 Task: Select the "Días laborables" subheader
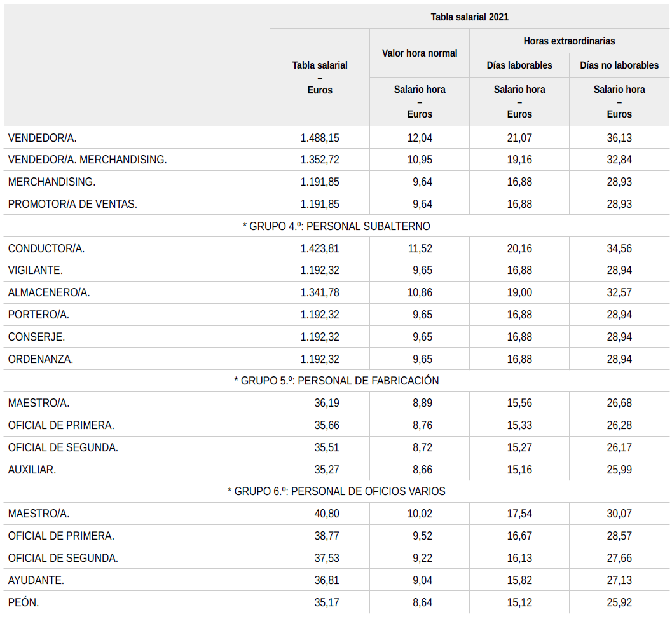pos(519,65)
